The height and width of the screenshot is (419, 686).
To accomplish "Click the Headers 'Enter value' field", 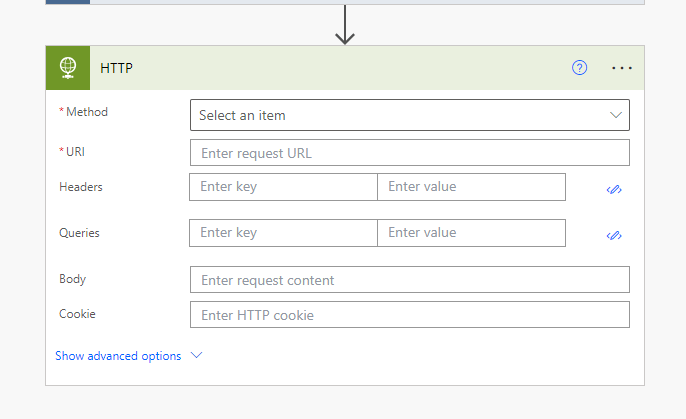I will click(x=471, y=187).
